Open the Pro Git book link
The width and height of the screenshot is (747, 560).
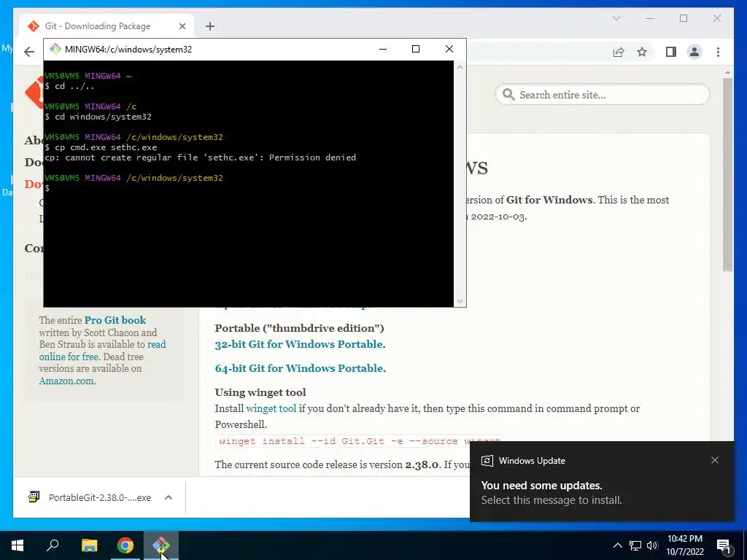[x=115, y=320]
